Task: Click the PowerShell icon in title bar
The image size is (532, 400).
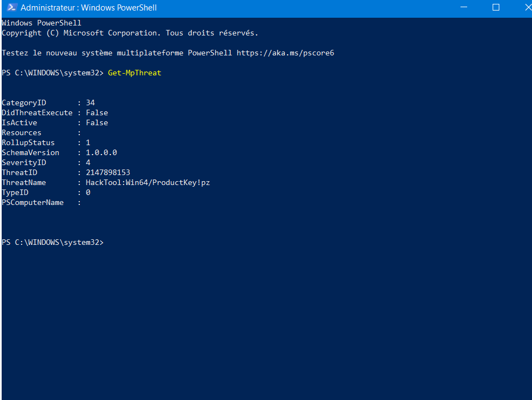Action: click(12, 7)
